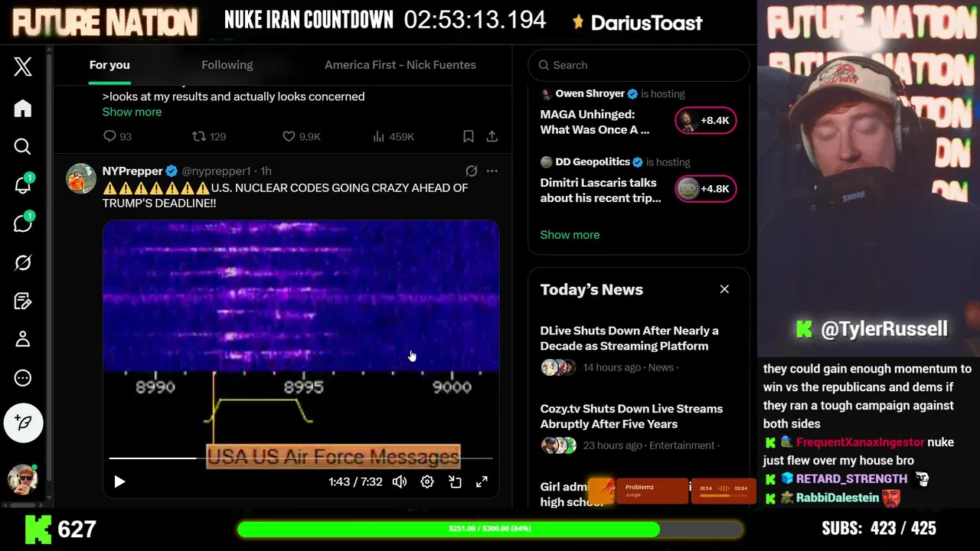This screenshot has width=980, height=551.
Task: Open the NYPrepper profile name
Action: pos(132,171)
